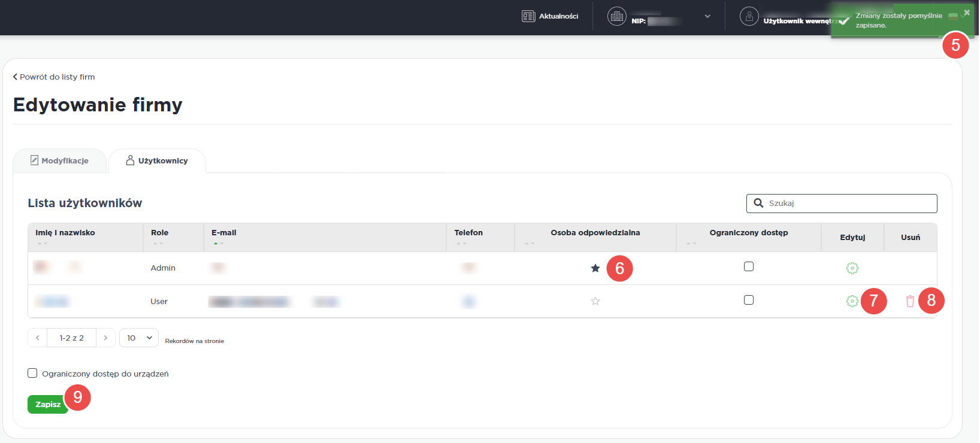Image resolution: width=980 pixels, height=443 pixels.
Task: Toggle restricted access for the User row
Action: point(748,300)
